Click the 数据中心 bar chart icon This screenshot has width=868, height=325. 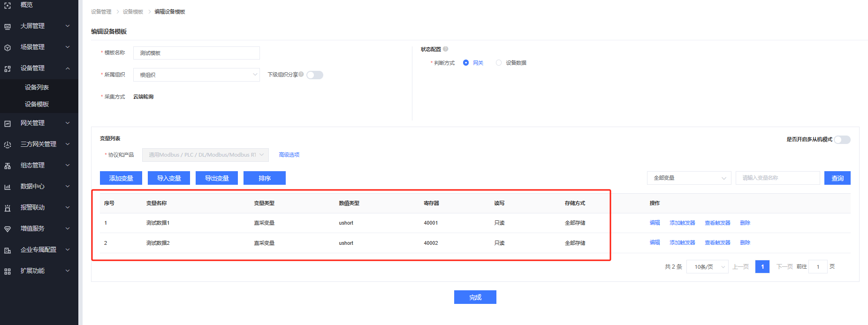point(8,187)
